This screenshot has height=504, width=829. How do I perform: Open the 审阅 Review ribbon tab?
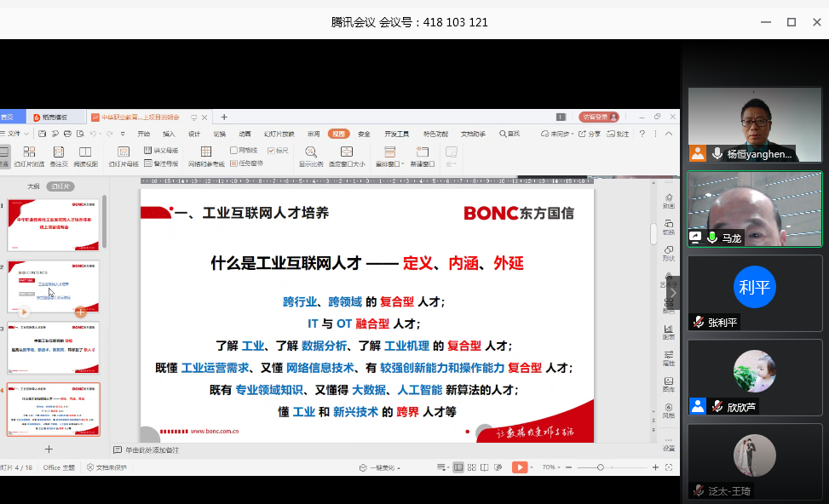(314, 134)
